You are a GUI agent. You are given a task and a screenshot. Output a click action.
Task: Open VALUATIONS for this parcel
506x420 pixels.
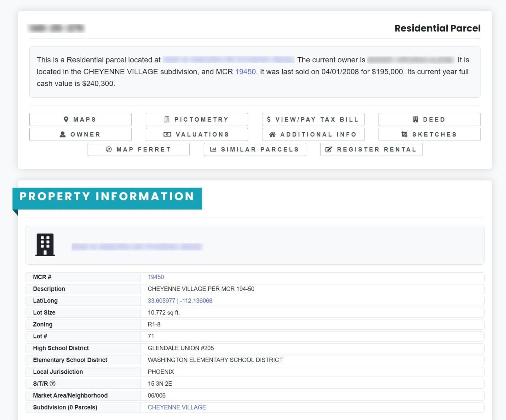pos(197,134)
